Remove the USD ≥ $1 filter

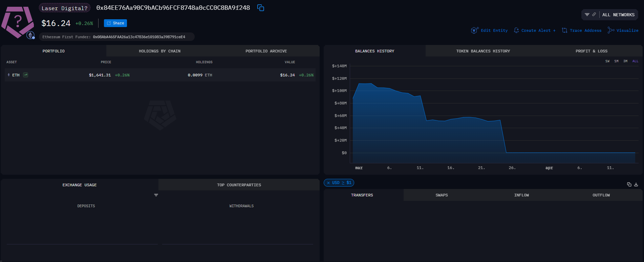[328, 183]
